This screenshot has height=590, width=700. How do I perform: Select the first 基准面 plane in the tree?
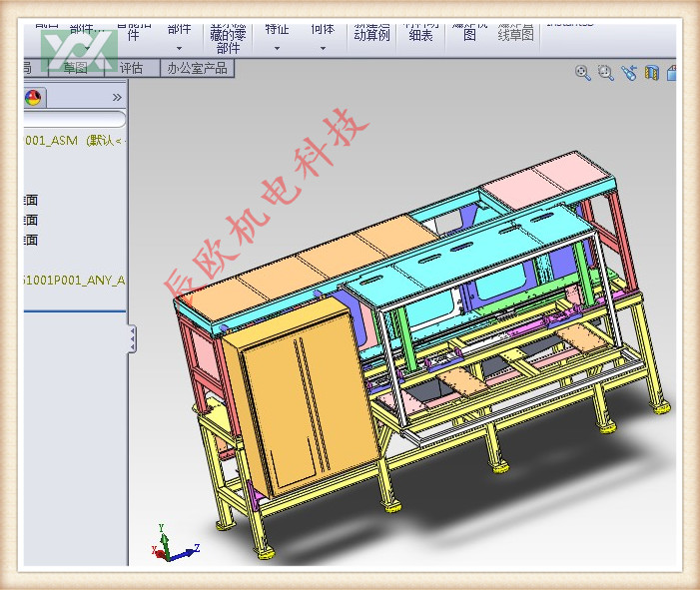(31, 200)
